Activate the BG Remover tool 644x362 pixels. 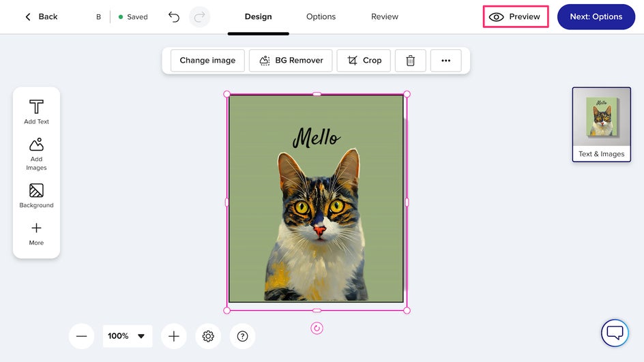(x=291, y=61)
